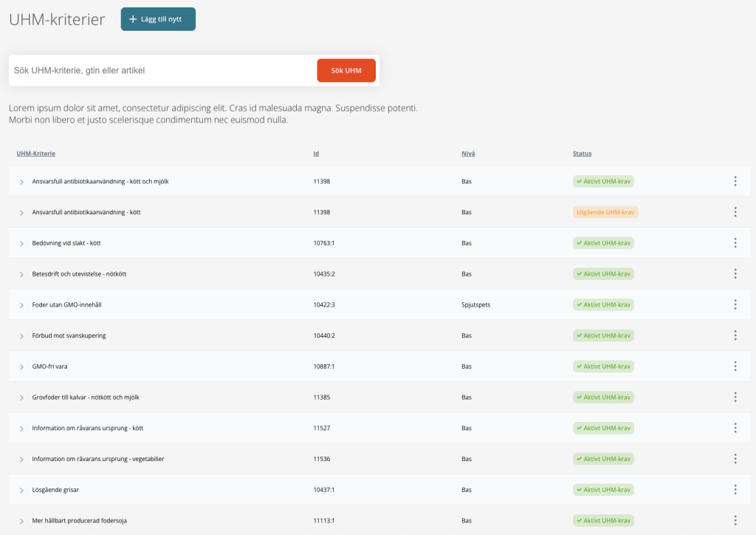Select the id 10435:2 cell
756x535 pixels.
[324, 274]
